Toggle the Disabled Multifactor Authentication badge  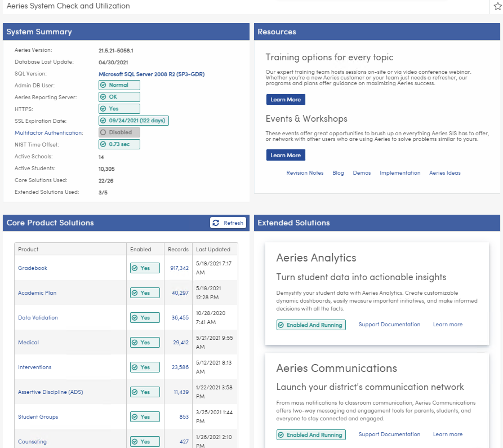tap(119, 132)
